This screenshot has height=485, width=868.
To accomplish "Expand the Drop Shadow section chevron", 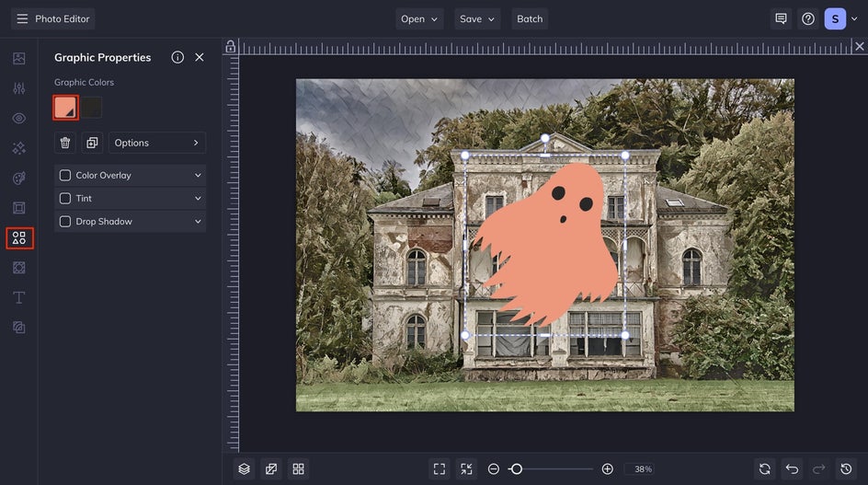I will point(198,221).
